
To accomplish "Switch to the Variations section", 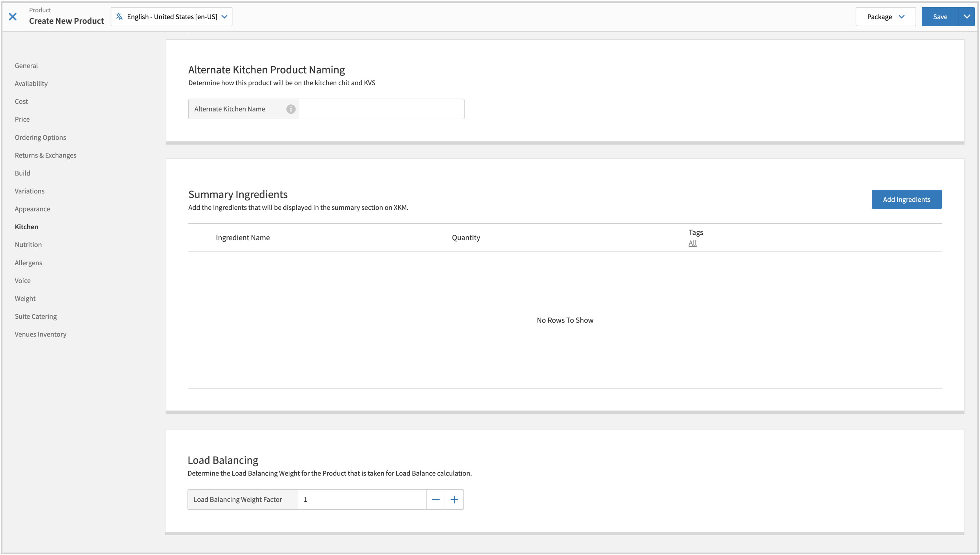I will 29,191.
